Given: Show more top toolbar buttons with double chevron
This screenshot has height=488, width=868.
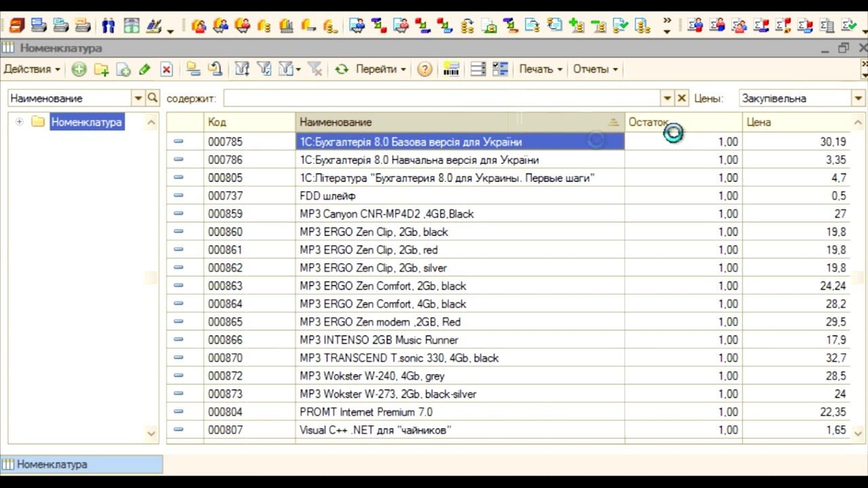Looking at the screenshot, I should pos(667,22).
